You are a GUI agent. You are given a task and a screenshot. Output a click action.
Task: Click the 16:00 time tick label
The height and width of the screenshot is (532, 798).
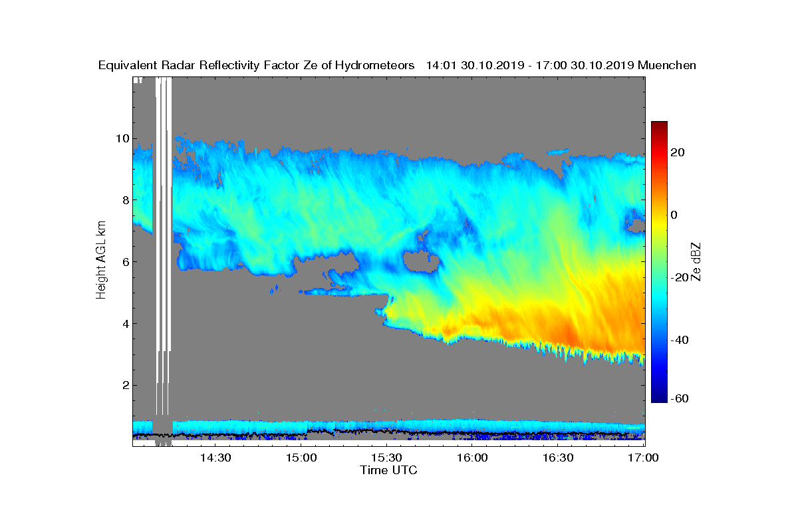point(473,458)
